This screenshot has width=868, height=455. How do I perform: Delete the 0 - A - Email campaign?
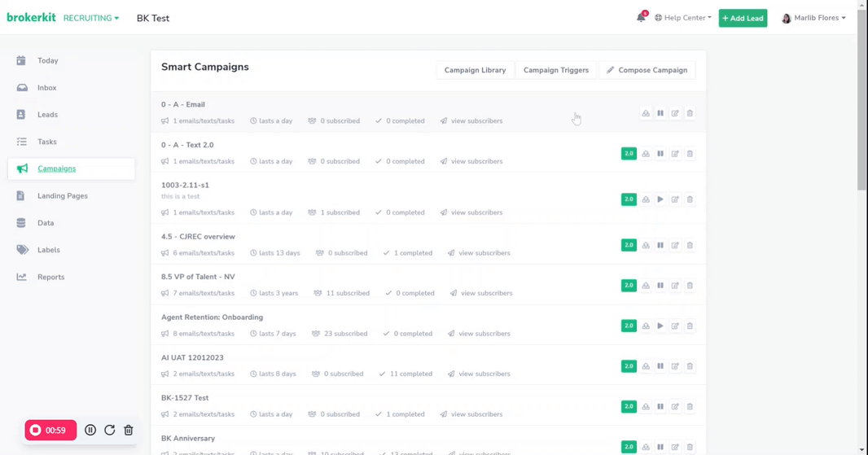click(690, 114)
